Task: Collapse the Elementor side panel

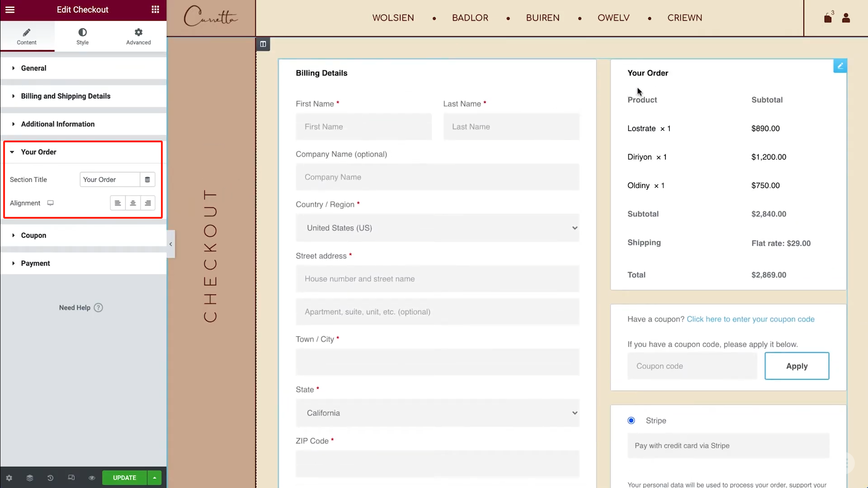Action: coord(170,244)
